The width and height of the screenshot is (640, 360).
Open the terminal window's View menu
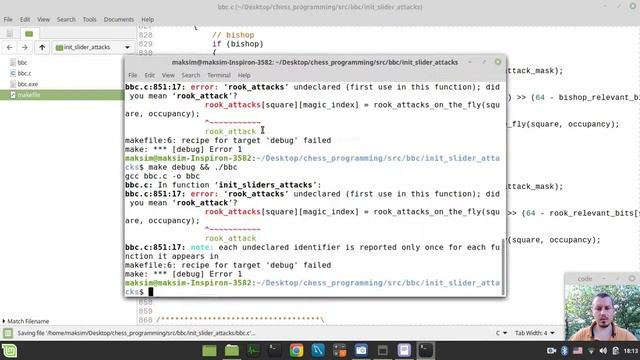click(x=168, y=75)
